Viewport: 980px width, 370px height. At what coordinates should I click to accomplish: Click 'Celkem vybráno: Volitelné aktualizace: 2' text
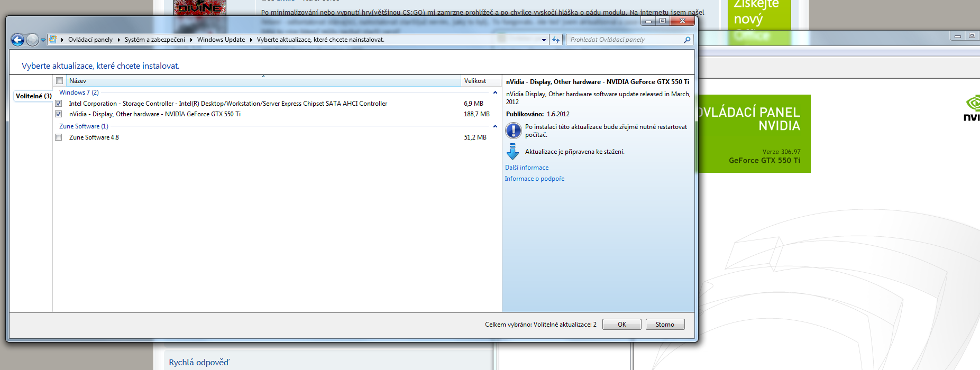pos(541,325)
